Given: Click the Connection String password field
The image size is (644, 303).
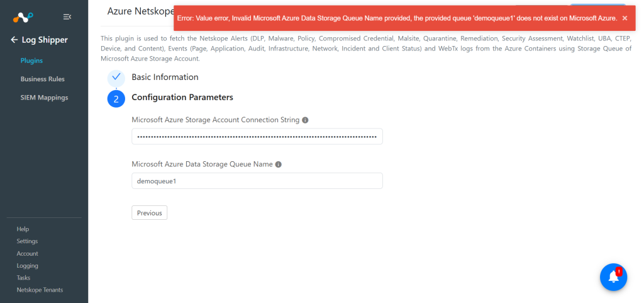Looking at the screenshot, I should pos(257,137).
